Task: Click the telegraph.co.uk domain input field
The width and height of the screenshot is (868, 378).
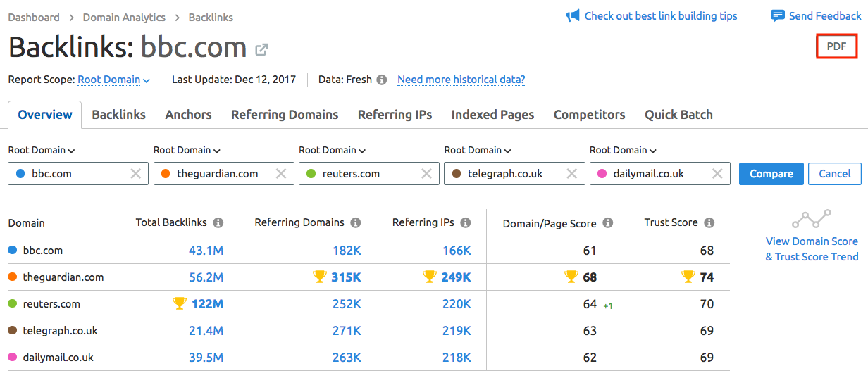Action: click(x=512, y=174)
